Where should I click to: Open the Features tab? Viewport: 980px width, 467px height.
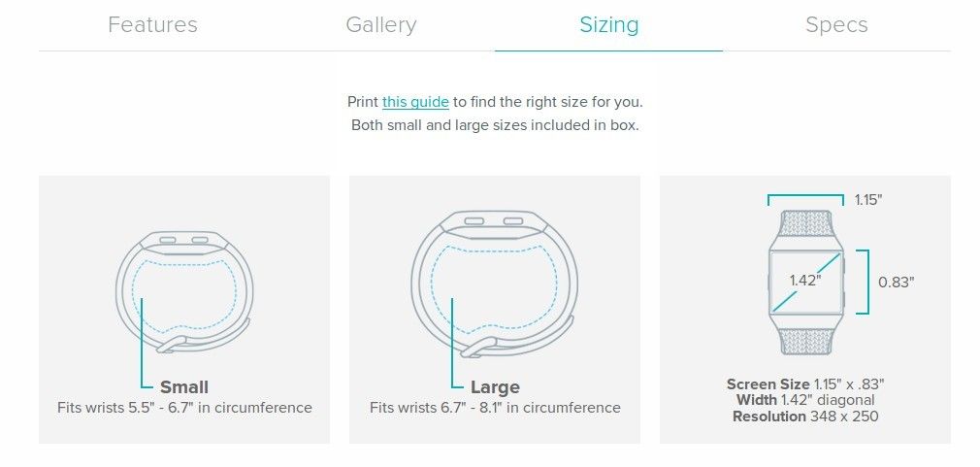click(152, 25)
